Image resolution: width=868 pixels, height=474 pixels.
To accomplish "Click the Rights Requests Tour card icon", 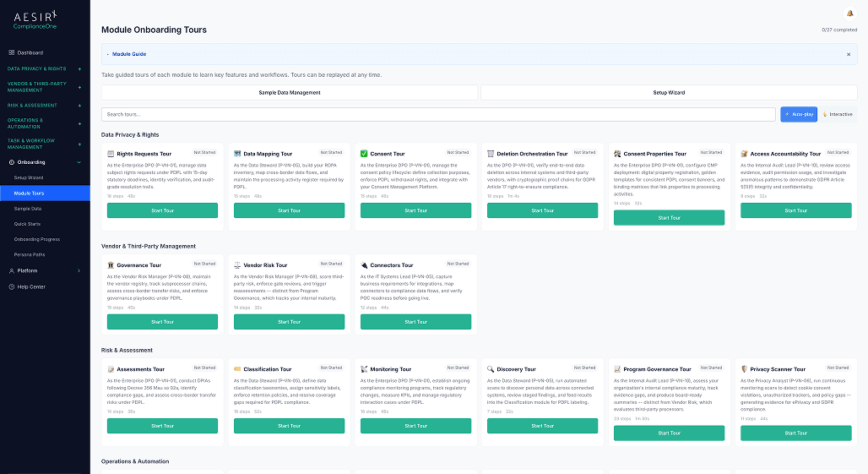I will tap(111, 154).
